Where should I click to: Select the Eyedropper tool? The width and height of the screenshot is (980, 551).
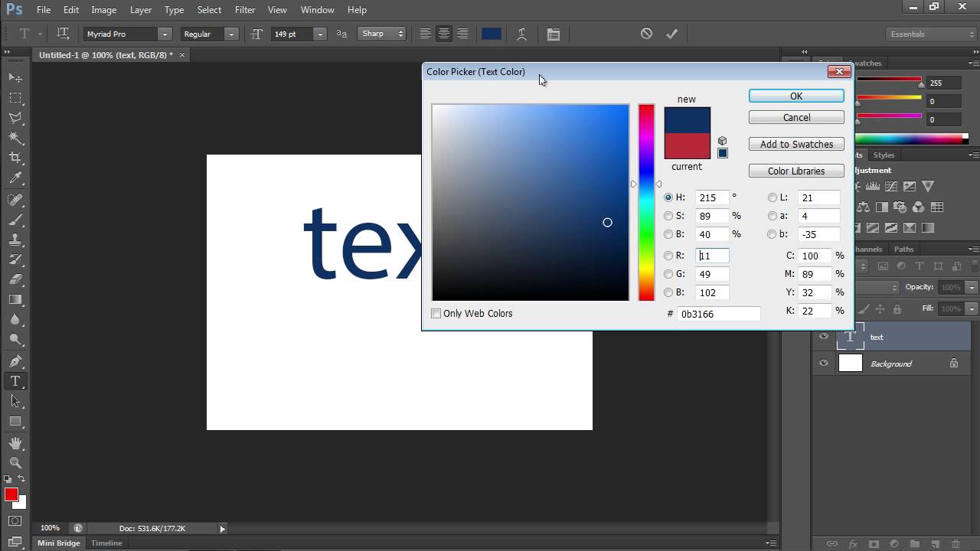pos(15,178)
